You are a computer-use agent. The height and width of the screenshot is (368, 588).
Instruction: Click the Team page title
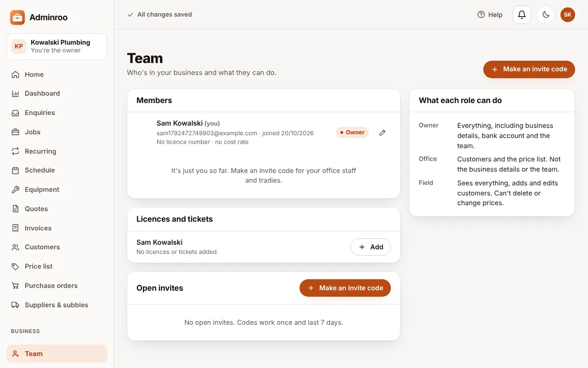[x=145, y=58]
